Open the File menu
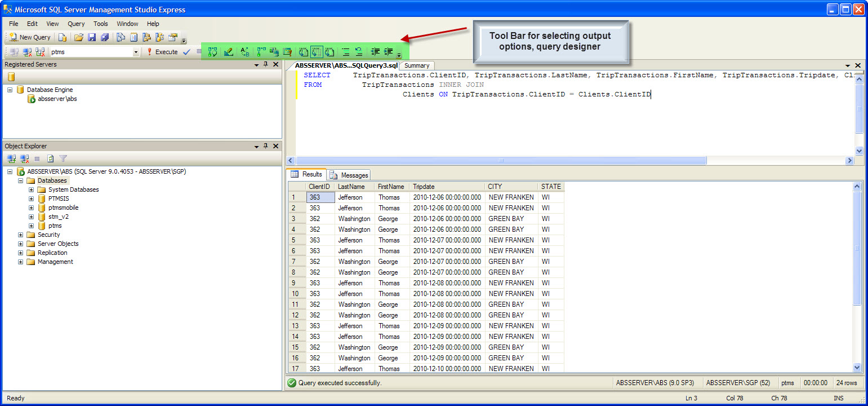Image resolution: width=868 pixels, height=406 pixels. 14,24
